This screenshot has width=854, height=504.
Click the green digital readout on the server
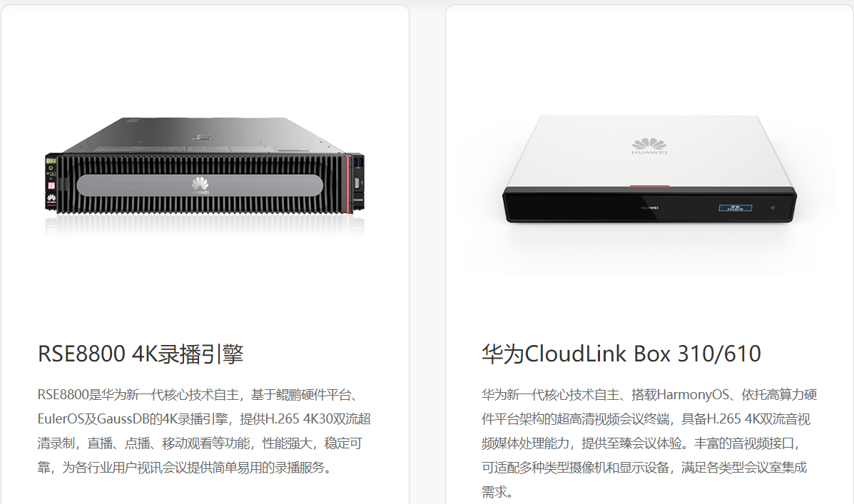(51, 161)
